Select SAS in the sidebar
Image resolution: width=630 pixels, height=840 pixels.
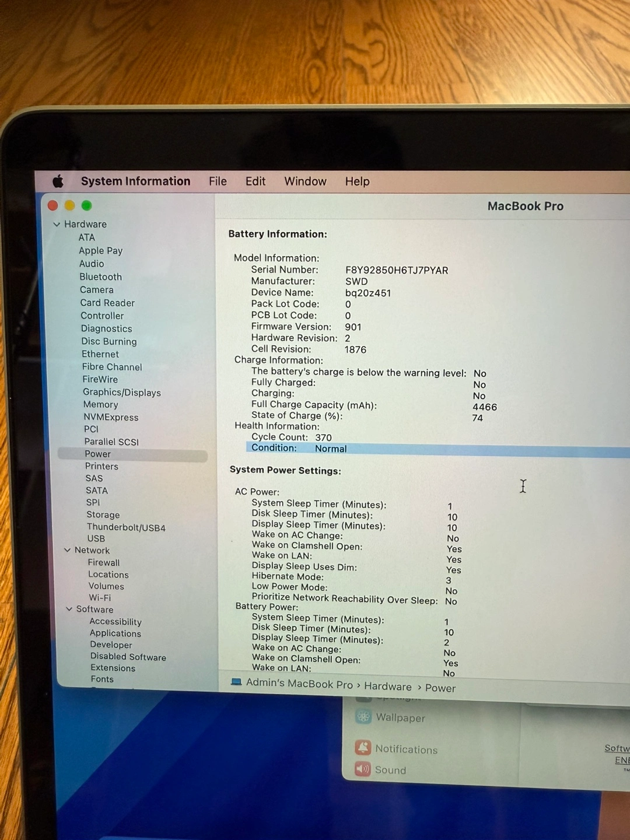(94, 478)
